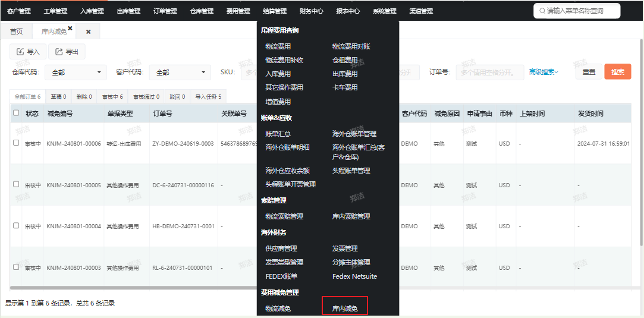Open the 出库管理 top menu
Image resolution: width=644 pixels, height=318 pixels.
tap(128, 11)
